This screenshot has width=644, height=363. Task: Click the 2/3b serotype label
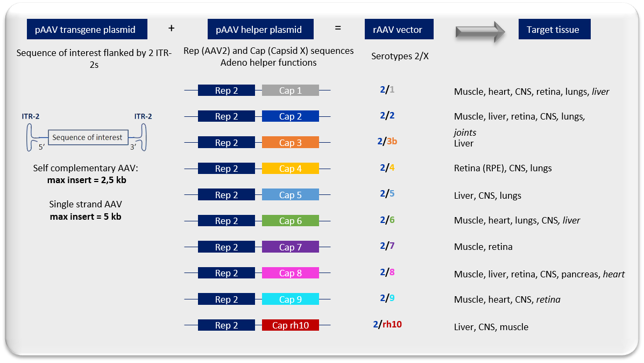[x=387, y=141]
